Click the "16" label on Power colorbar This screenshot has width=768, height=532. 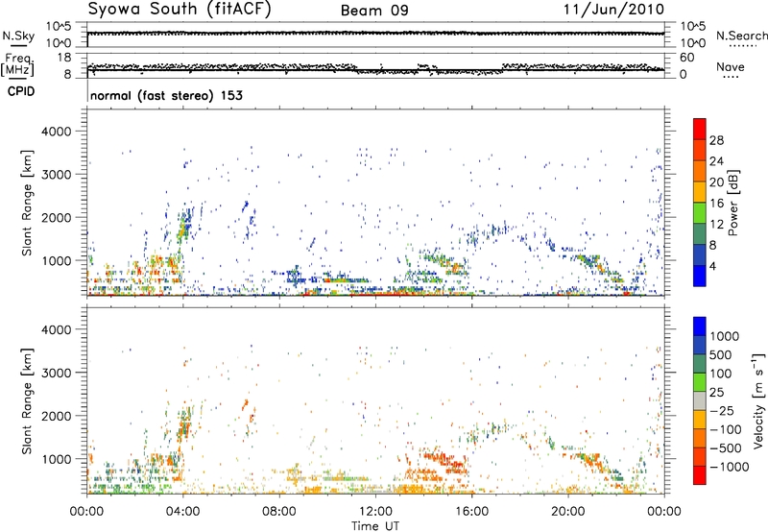pyautogui.click(x=716, y=203)
